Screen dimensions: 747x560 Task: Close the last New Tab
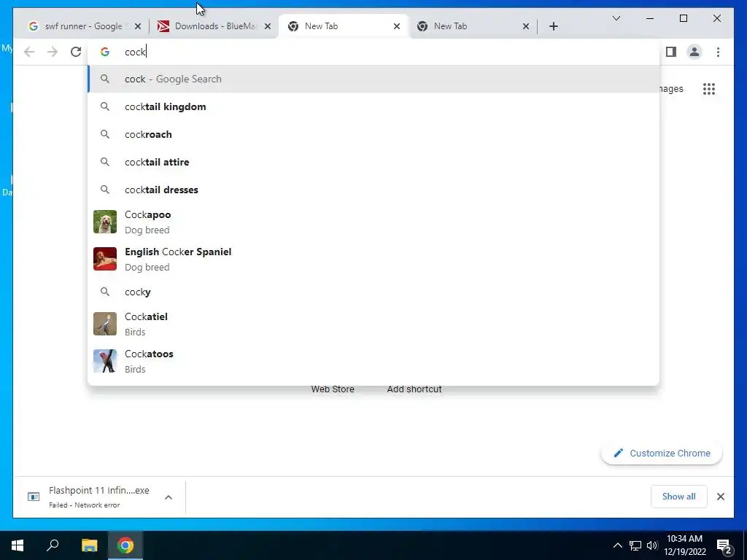coord(525,26)
